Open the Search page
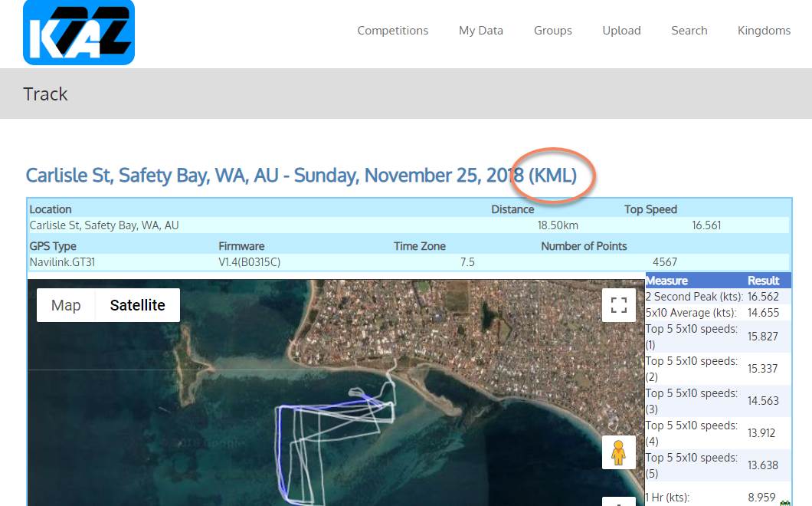The height and width of the screenshot is (506, 812). point(689,31)
